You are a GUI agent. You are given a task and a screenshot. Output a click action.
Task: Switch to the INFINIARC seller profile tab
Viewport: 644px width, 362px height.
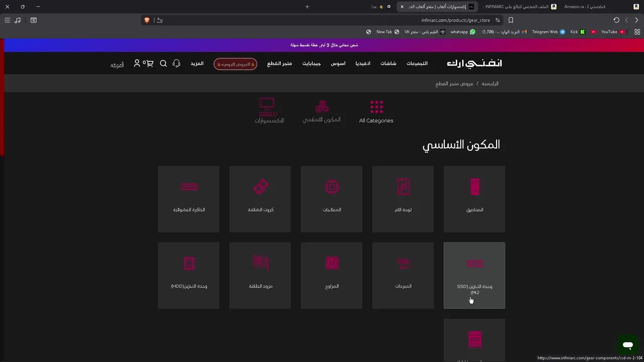[520, 7]
